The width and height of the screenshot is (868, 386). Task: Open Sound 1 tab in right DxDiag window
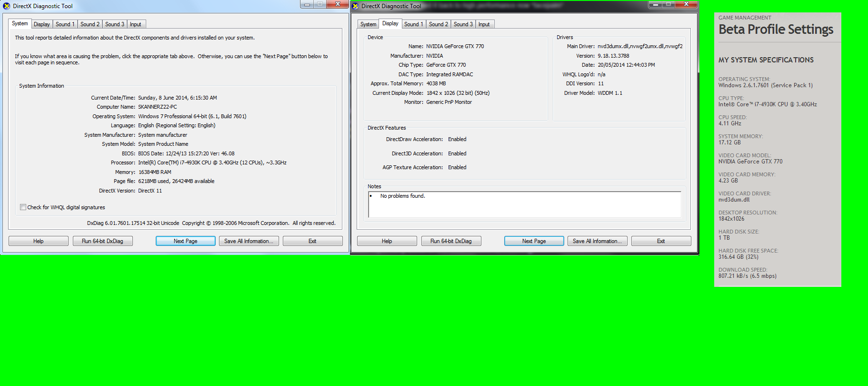coord(413,24)
